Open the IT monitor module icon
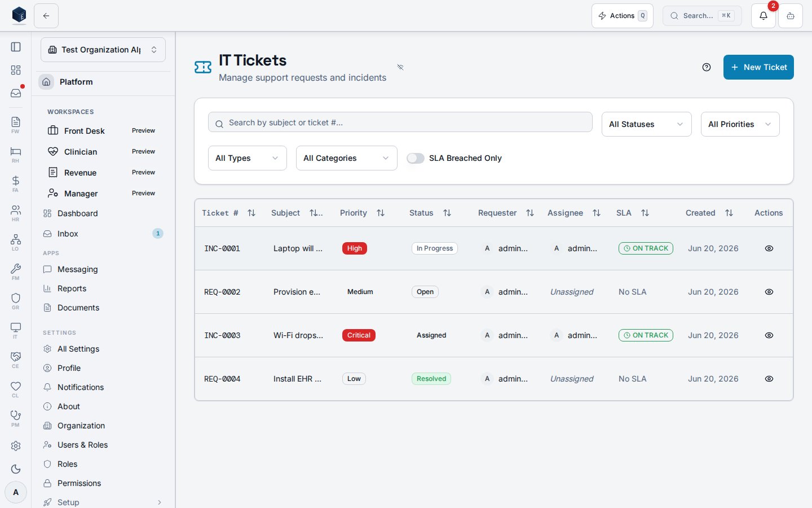Image resolution: width=812 pixels, height=508 pixels. (16, 330)
